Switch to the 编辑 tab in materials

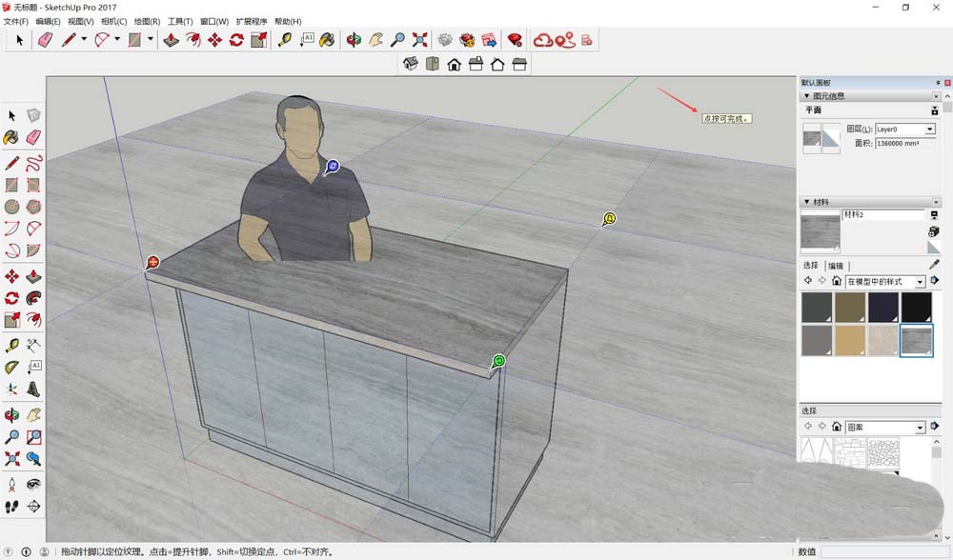835,266
